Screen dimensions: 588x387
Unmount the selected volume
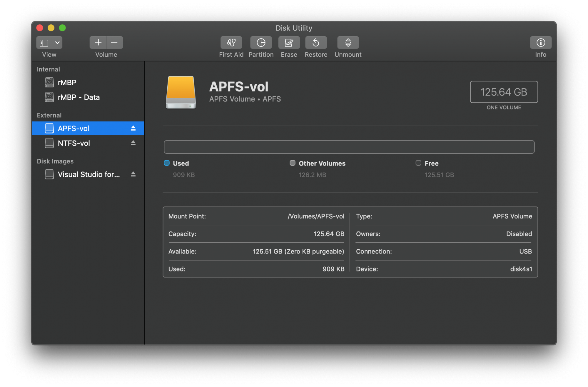pyautogui.click(x=348, y=43)
